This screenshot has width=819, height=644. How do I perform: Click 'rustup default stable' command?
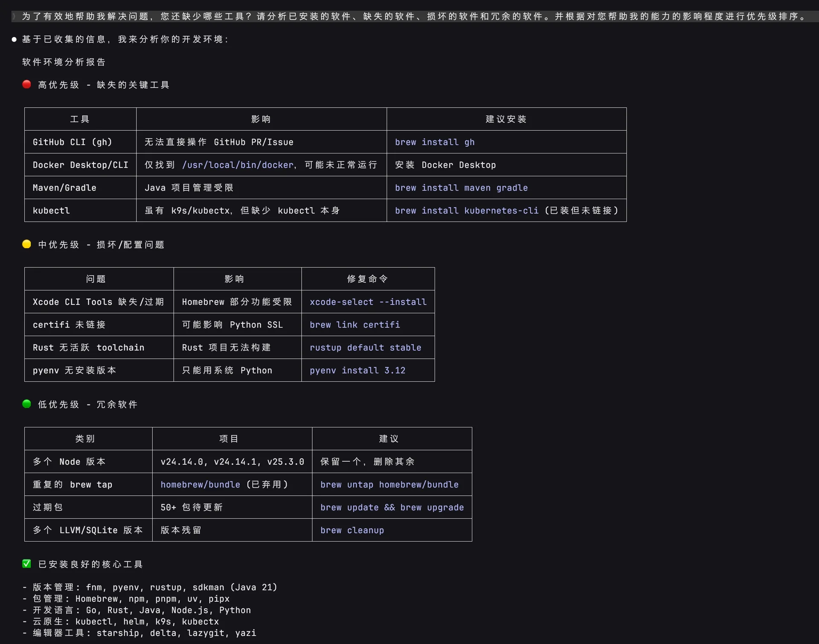[365, 348]
